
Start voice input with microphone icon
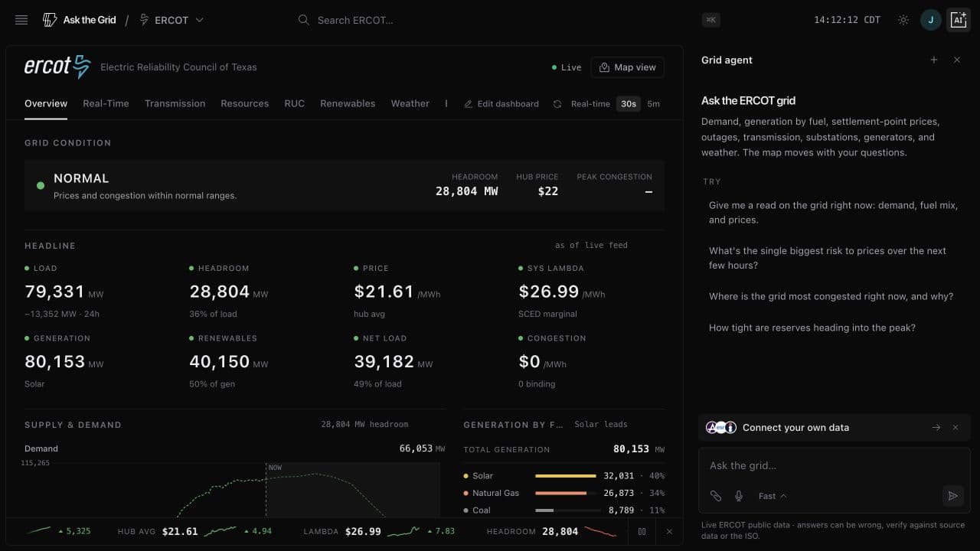739,496
